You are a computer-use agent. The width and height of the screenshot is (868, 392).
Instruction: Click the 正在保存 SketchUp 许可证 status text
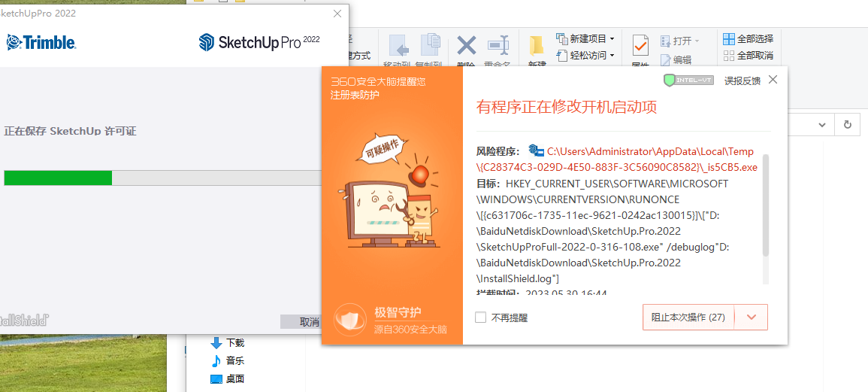[70, 132]
